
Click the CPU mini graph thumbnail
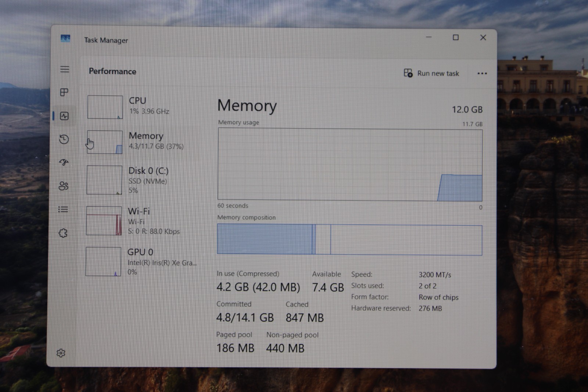coord(105,107)
